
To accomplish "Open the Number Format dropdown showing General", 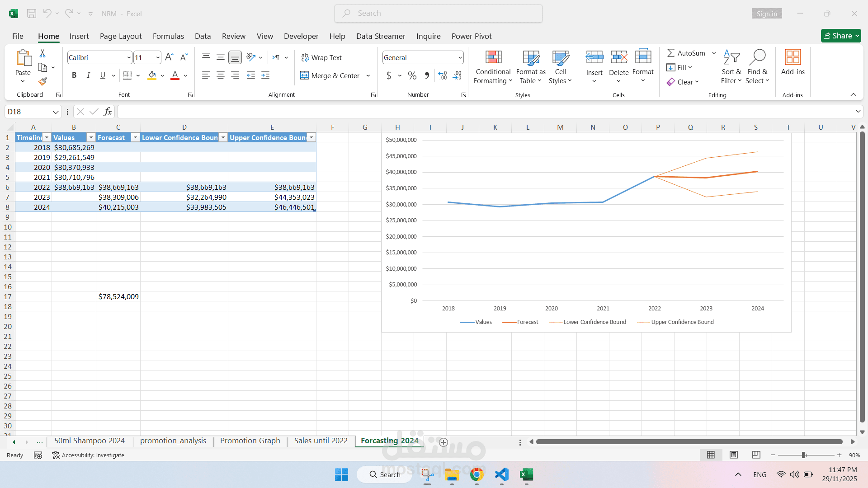I will pyautogui.click(x=460, y=57).
